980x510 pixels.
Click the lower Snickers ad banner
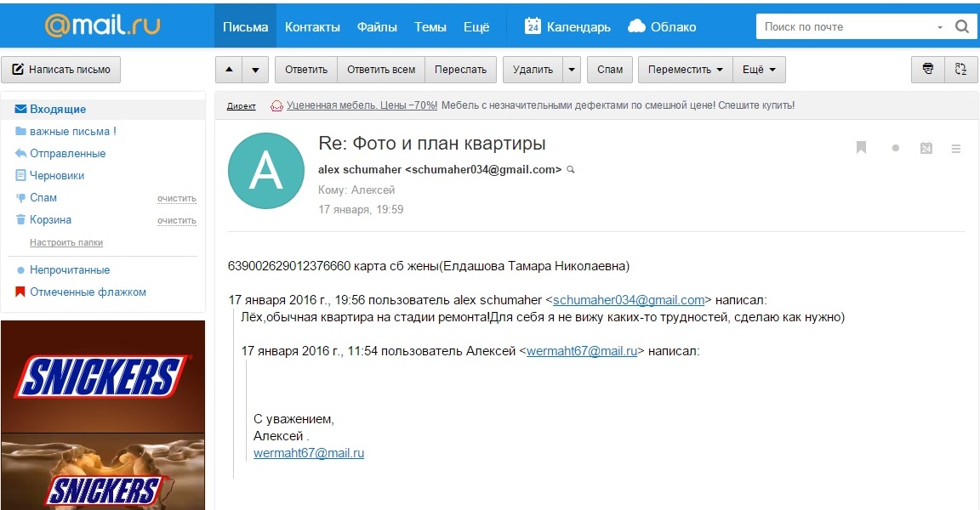[103, 472]
